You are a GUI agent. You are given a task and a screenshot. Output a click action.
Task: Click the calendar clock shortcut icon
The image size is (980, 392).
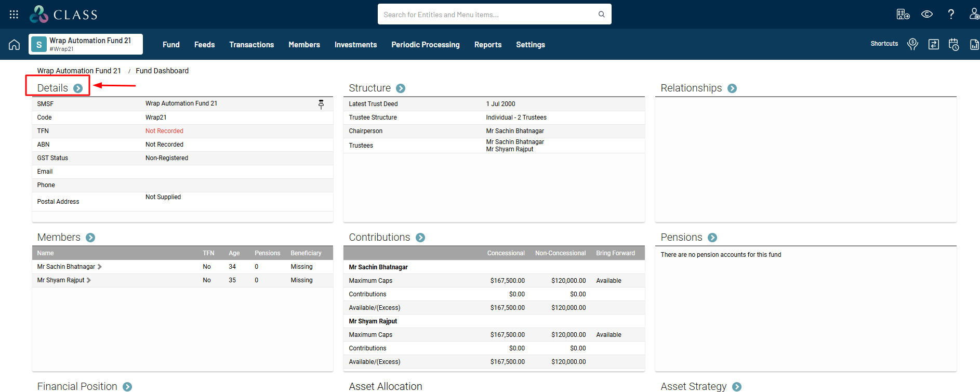click(x=953, y=44)
